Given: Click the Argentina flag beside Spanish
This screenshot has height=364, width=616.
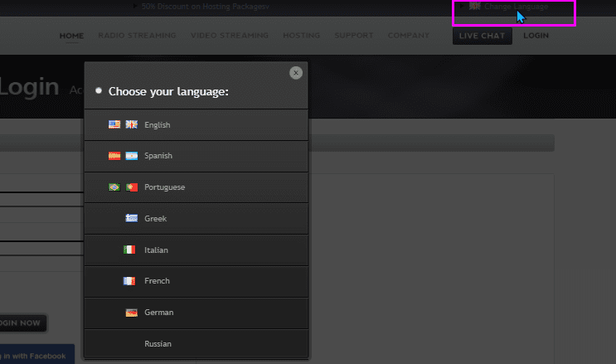Looking at the screenshot, I should tap(131, 156).
